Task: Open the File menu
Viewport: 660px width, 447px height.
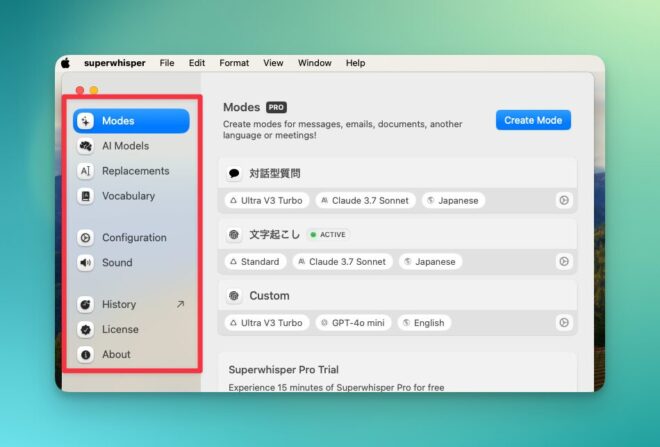Action: (x=166, y=63)
